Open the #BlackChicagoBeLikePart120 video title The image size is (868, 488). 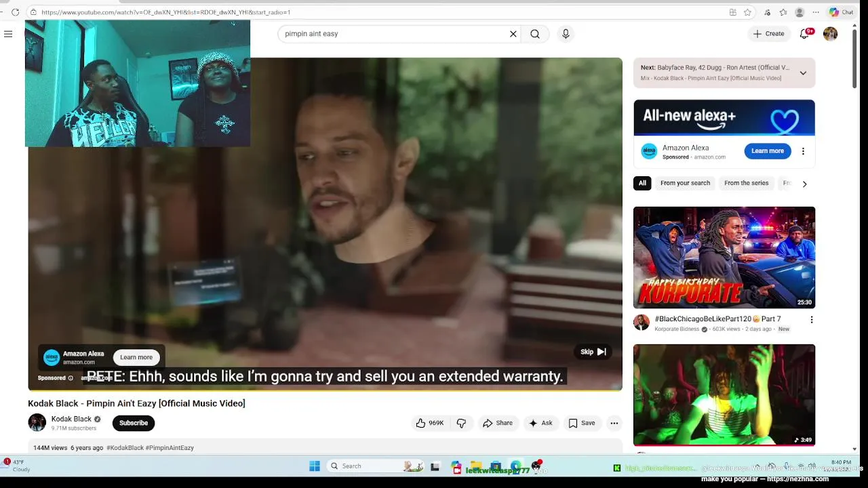click(717, 319)
